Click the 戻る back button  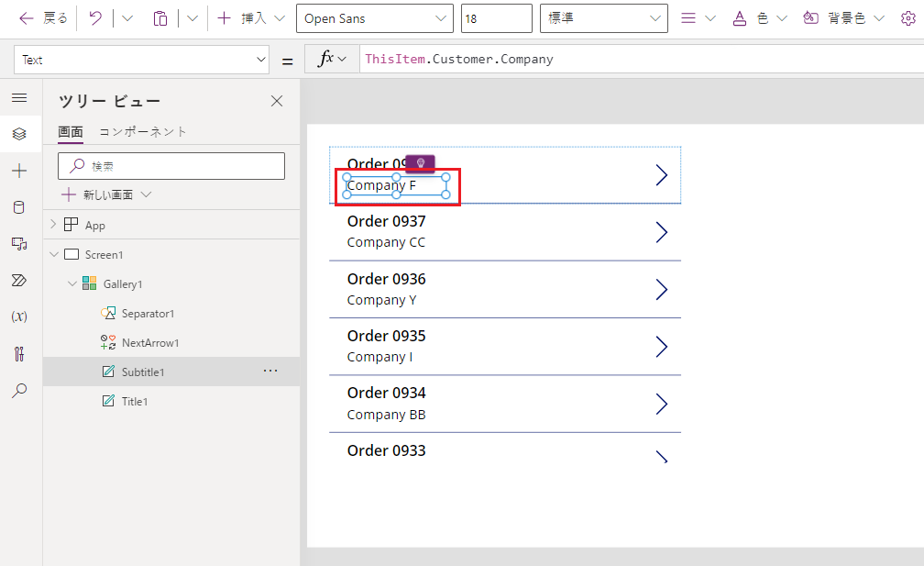(x=43, y=18)
